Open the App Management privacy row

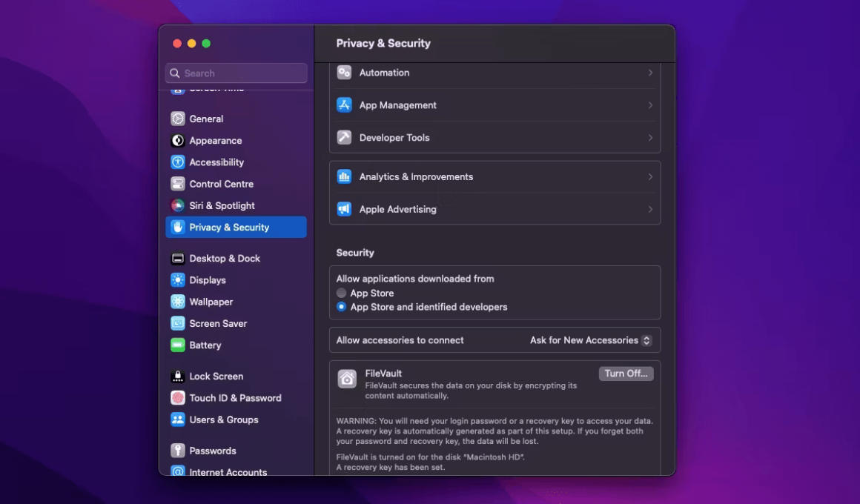(x=494, y=105)
